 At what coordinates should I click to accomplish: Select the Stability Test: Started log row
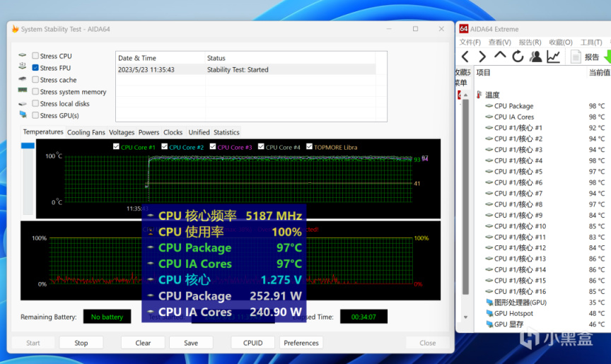click(246, 70)
